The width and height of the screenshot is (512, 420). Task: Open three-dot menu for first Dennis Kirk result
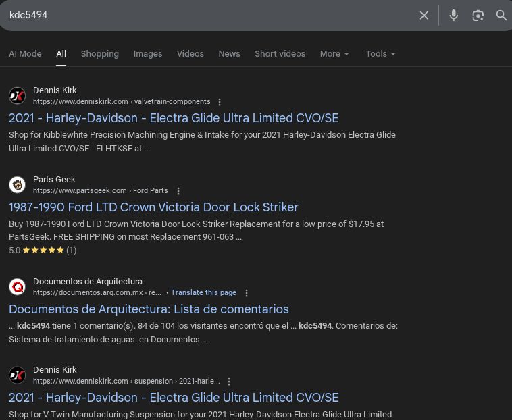tap(220, 102)
